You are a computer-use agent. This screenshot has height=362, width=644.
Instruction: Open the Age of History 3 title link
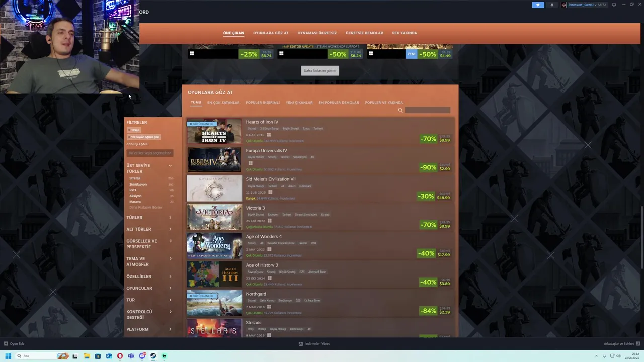click(262, 265)
